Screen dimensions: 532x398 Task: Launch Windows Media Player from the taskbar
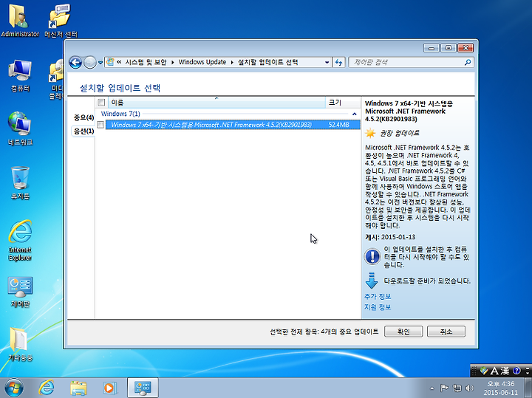tap(109, 388)
